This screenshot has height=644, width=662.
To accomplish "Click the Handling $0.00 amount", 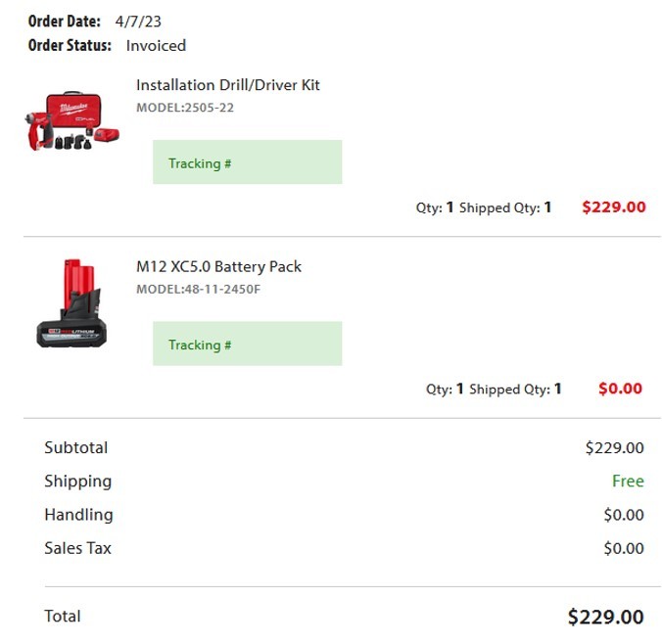I will pos(624,515).
